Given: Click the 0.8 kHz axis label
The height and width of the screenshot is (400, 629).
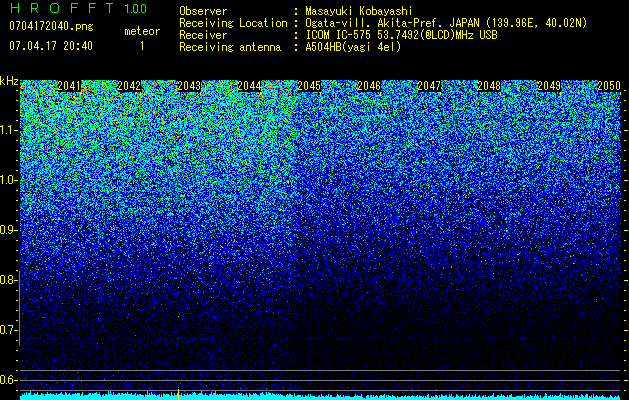Looking at the screenshot, I should (8, 280).
